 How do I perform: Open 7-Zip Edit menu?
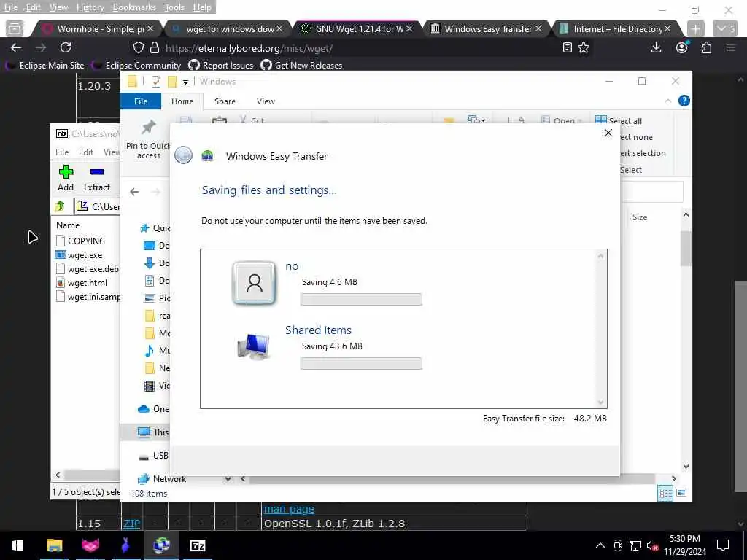point(86,152)
